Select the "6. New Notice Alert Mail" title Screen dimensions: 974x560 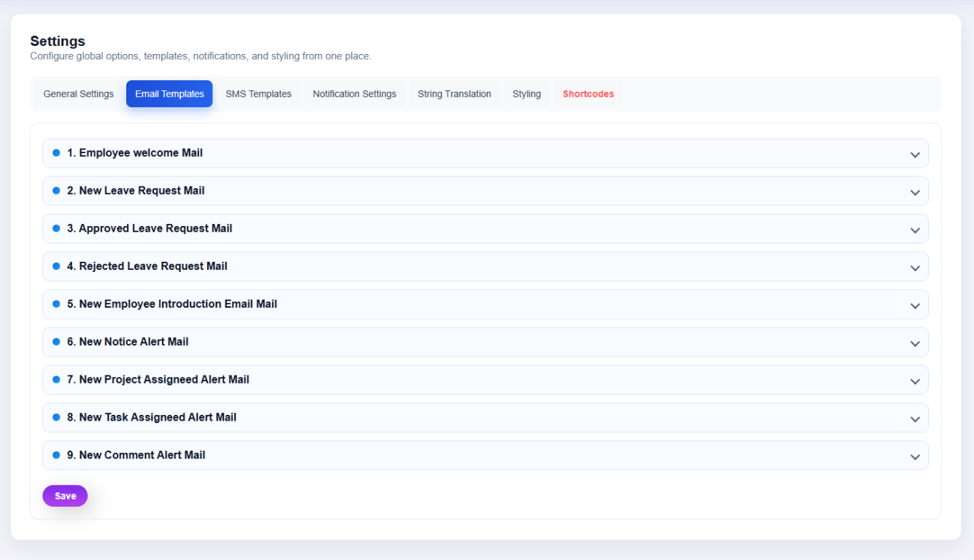click(128, 342)
